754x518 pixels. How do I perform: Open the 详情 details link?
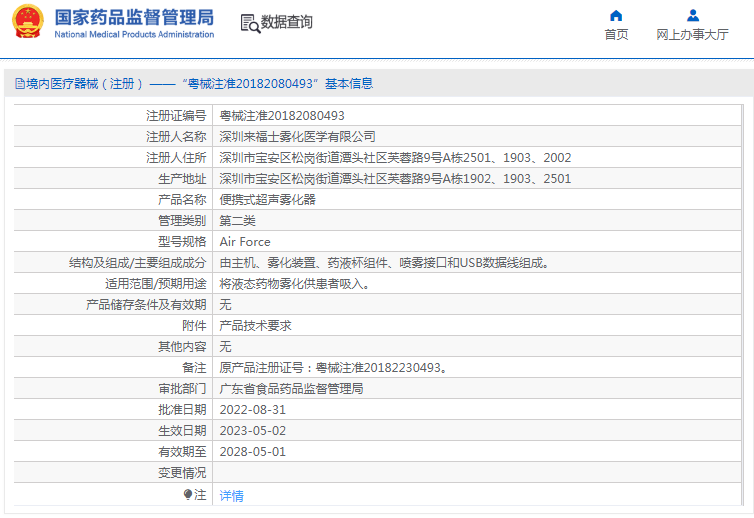[231, 495]
